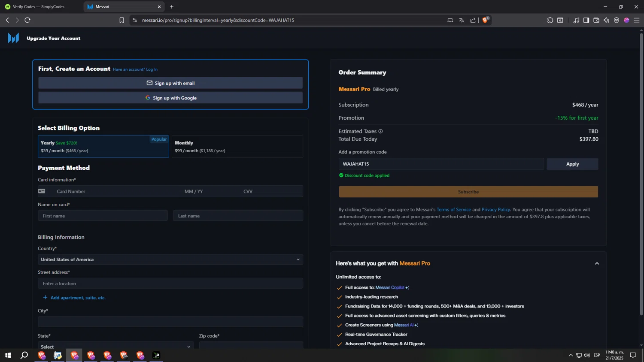Click the promotion code field containing WAJAHAT15
Screen dimensions: 644x362
point(441,164)
